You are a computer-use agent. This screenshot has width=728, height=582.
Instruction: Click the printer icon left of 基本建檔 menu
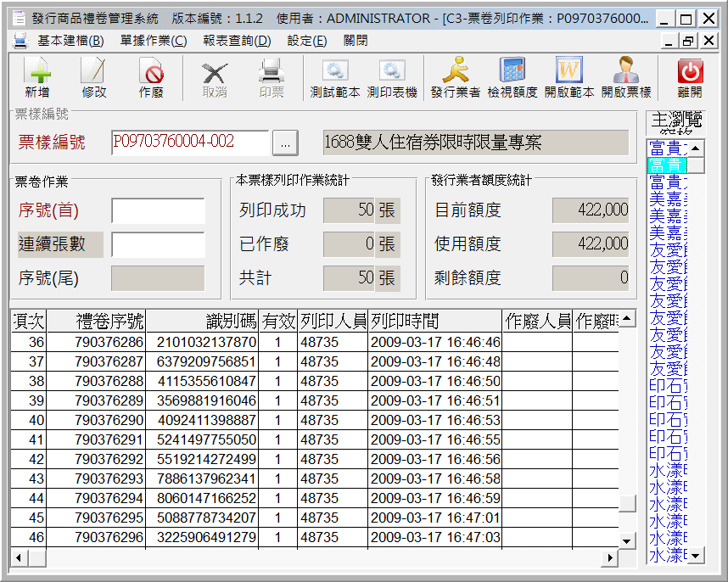(x=20, y=41)
